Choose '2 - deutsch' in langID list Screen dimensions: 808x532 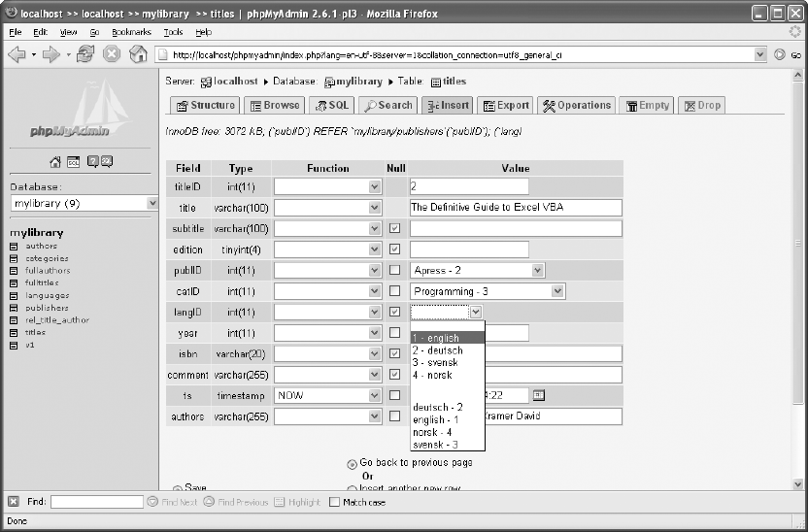pyautogui.click(x=448, y=350)
